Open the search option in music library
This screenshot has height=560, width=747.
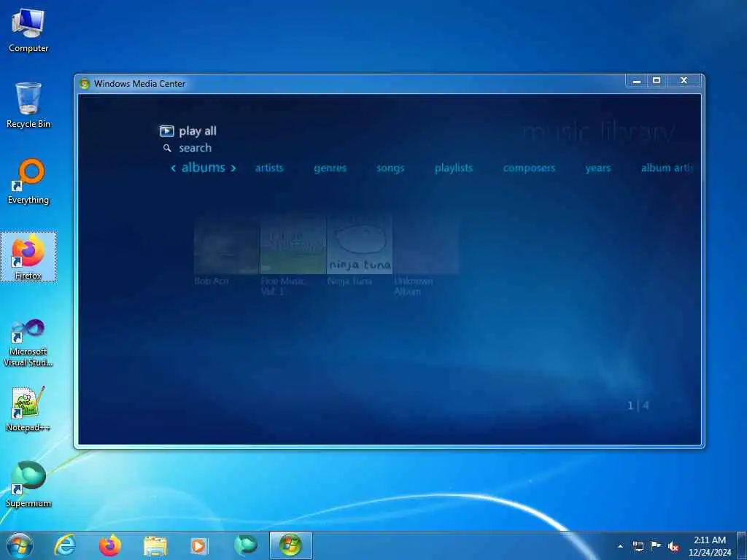(x=195, y=148)
